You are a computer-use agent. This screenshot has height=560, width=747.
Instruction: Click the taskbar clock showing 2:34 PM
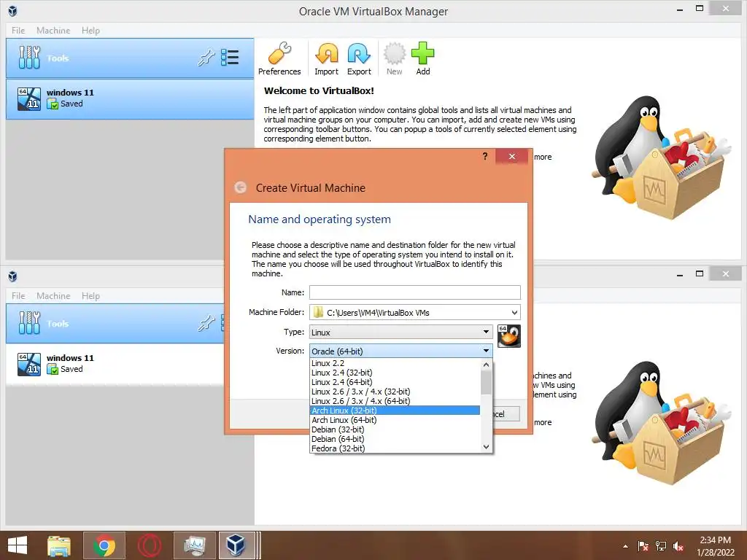pos(715,546)
